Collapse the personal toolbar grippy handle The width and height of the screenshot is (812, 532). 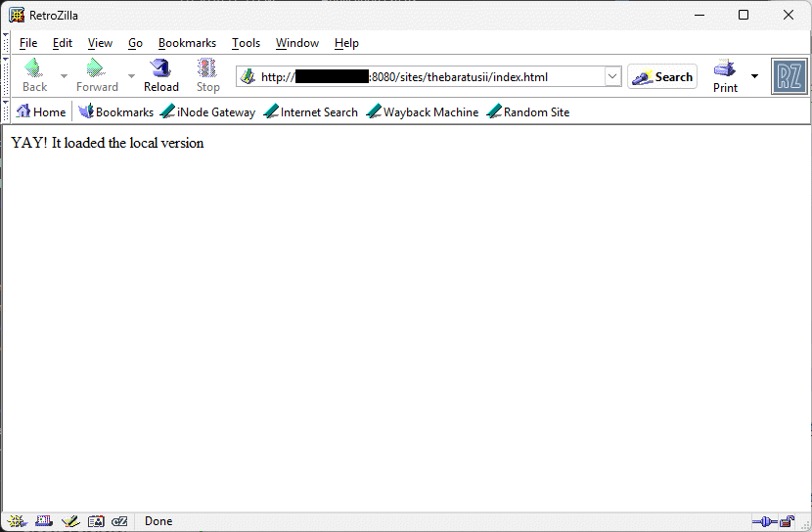tap(6, 111)
